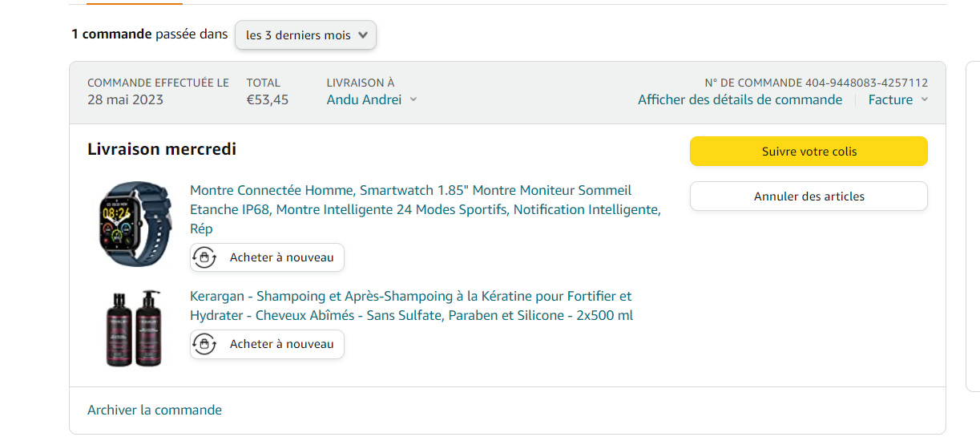Click the Andu Andrei recipient name
Image resolution: width=980 pixels, height=441 pixels.
(364, 99)
